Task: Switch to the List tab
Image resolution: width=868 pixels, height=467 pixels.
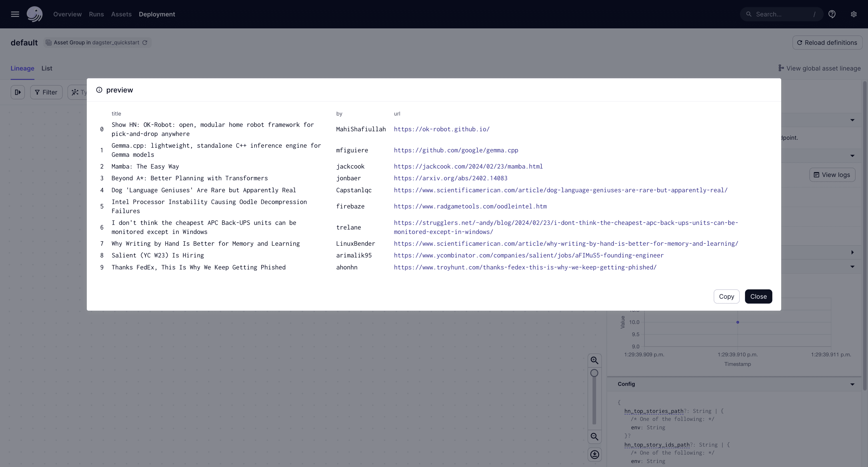Action: click(47, 68)
